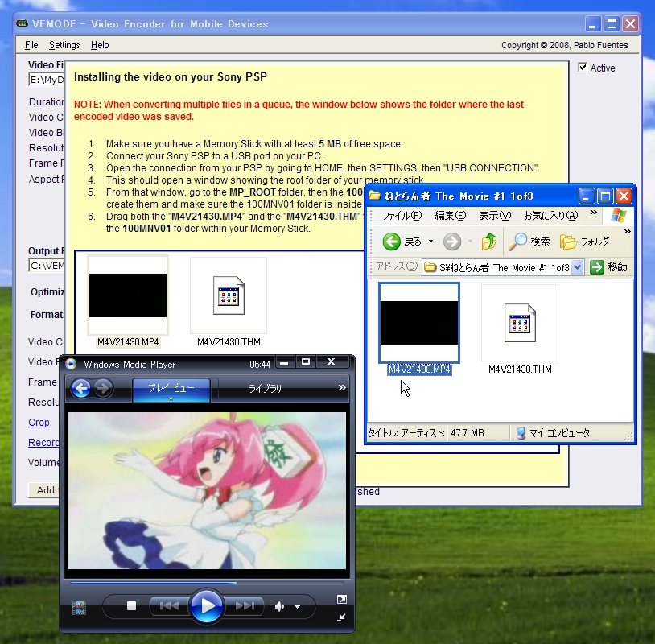Open the 編集(E) menu in Explorer

[x=451, y=216]
